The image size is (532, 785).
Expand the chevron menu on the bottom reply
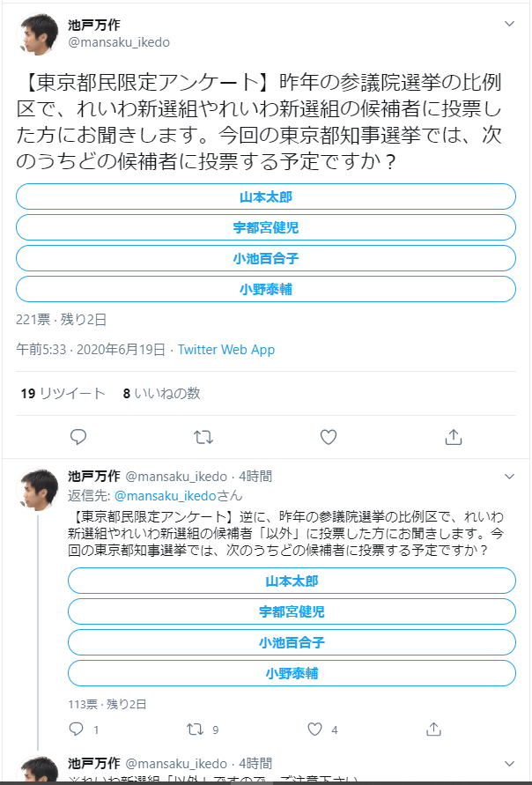click(509, 764)
